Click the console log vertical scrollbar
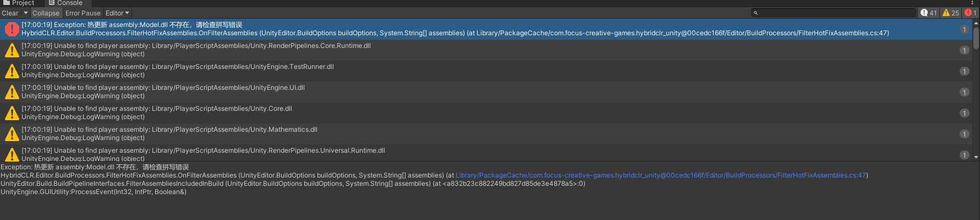This screenshot has width=980, height=220. (976, 89)
